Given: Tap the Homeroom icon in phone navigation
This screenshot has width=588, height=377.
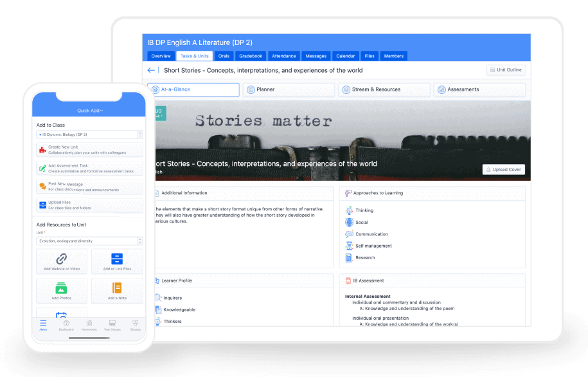Looking at the screenshot, I should coord(89,324).
